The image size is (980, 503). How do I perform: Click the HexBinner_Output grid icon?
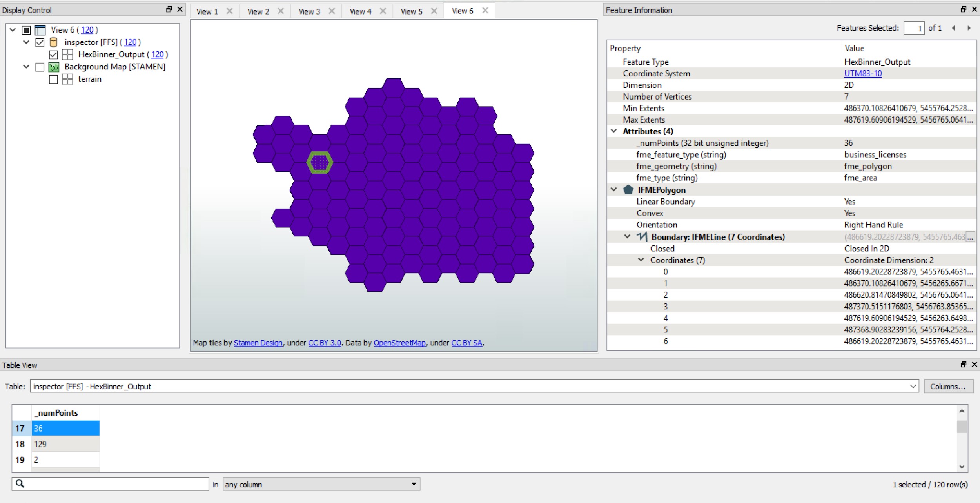67,54
